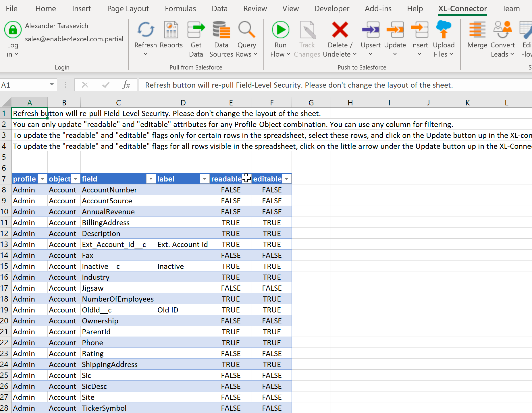Switch to the Data tab
Image resolution: width=532 pixels, height=413 pixels.
[220, 9]
